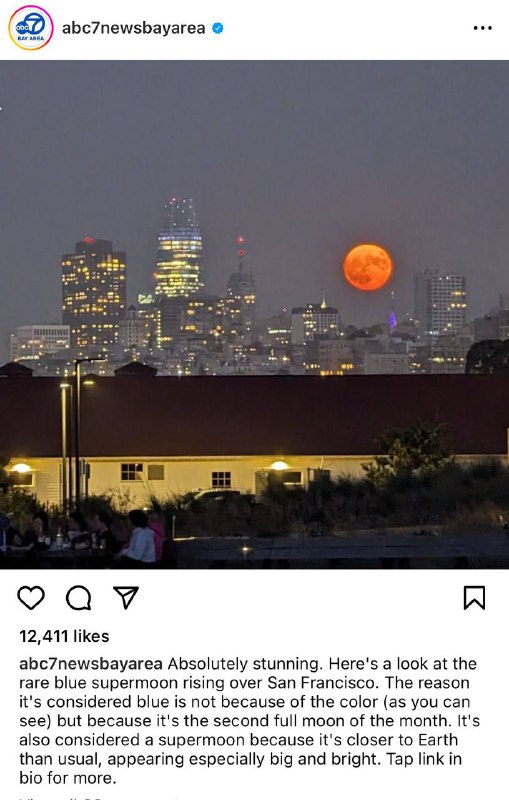Click the dark red roof in the photo

click(254, 416)
